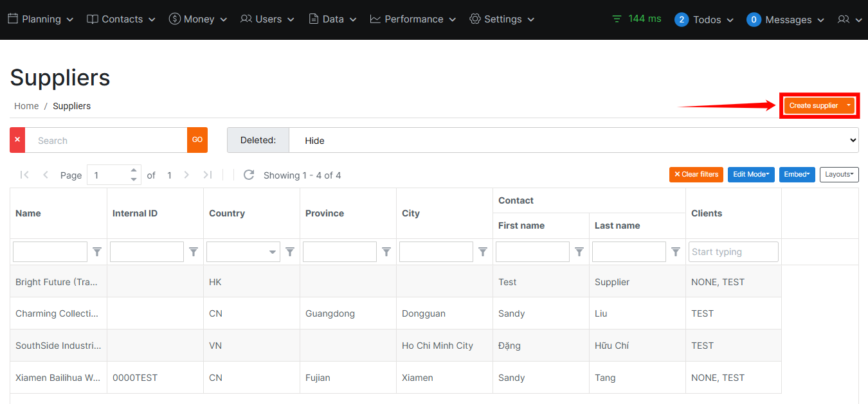Select the SouthSide Industri... supplier name
The height and width of the screenshot is (404, 868).
click(x=58, y=346)
